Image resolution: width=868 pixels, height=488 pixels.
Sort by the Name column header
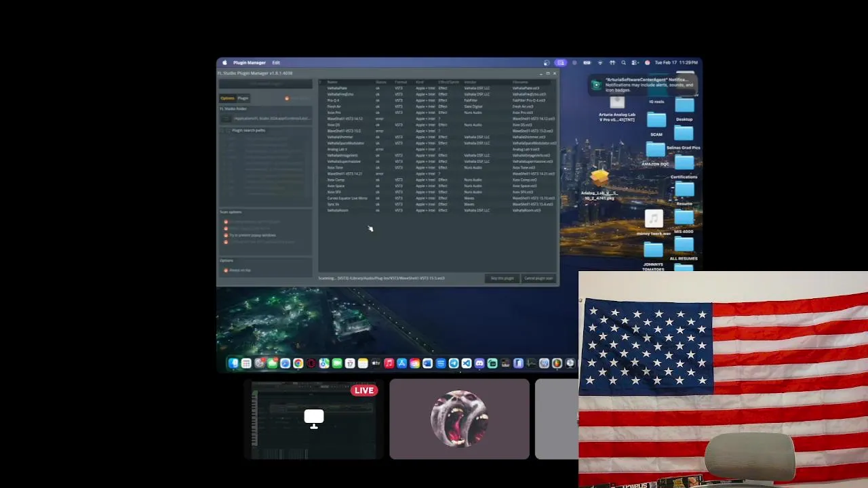[x=332, y=82]
